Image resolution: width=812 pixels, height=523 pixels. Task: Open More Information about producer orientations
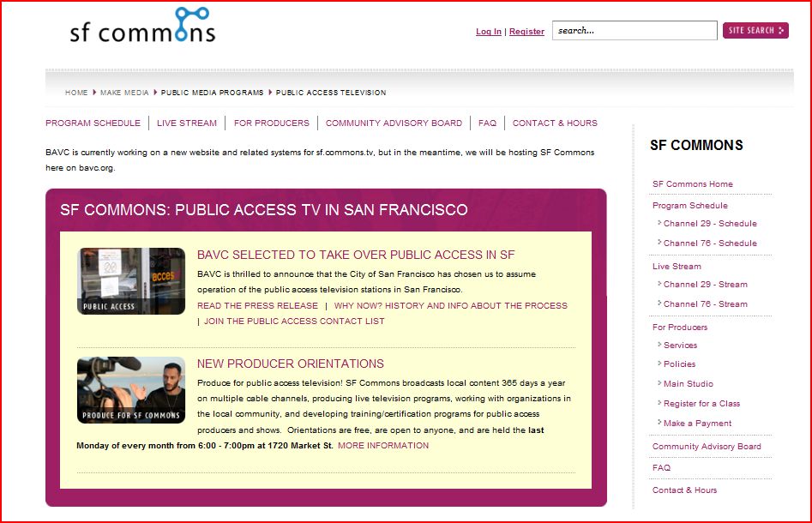(x=383, y=446)
